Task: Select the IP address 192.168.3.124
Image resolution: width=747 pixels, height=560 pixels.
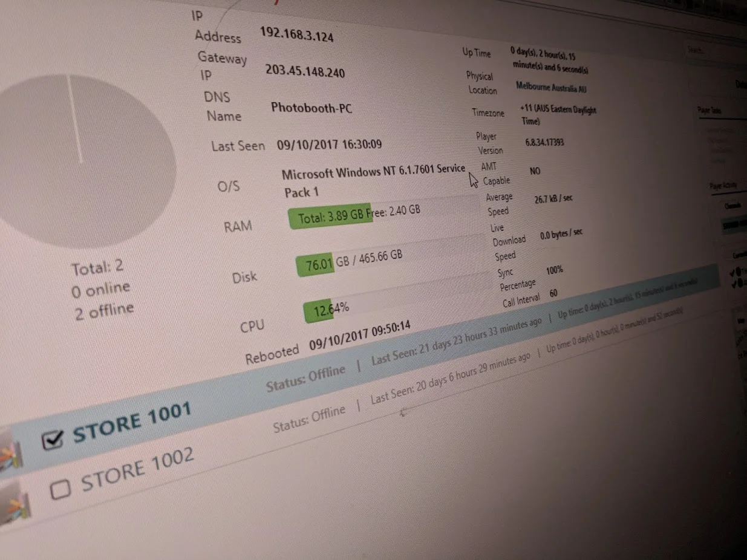Action: (x=296, y=34)
